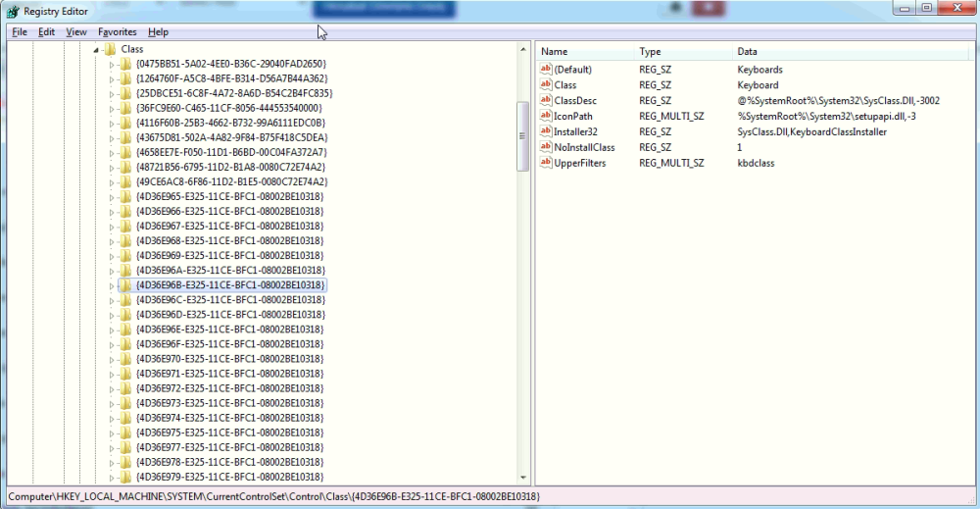Viewport: 980px width, 509px height.
Task: Click folder icon of {48721B56-6795-11D2-B1A8-0080C72E74A2}
Action: (x=125, y=167)
